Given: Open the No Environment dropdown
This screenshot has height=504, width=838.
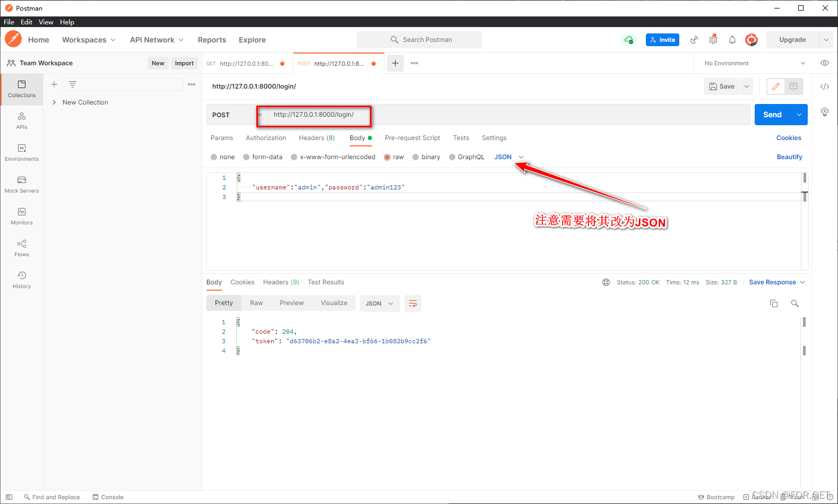Looking at the screenshot, I should tap(755, 63).
